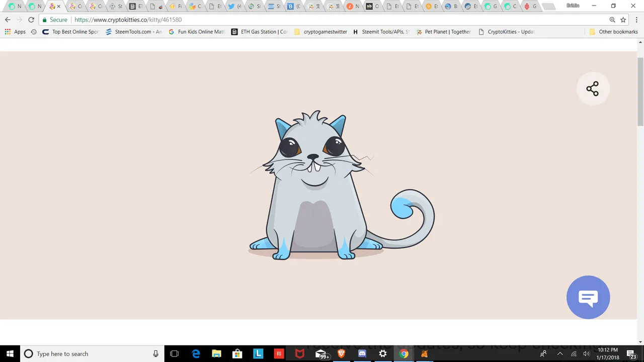Screen dimensions: 644x362
Task: Switch to the first tab labeled N
Action: (x=15, y=7)
